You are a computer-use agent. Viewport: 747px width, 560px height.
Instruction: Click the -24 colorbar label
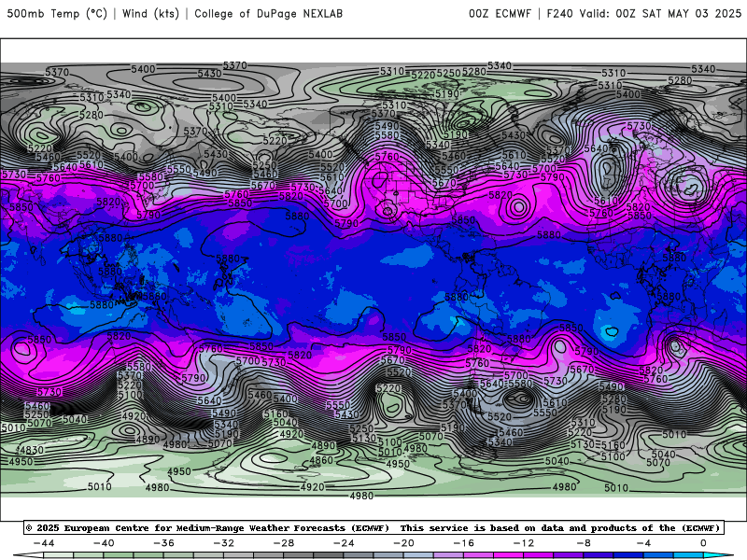coord(344,543)
